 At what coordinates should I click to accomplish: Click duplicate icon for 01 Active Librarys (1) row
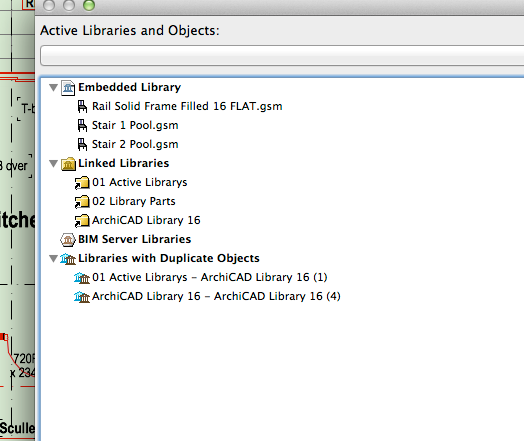pyautogui.click(x=82, y=278)
